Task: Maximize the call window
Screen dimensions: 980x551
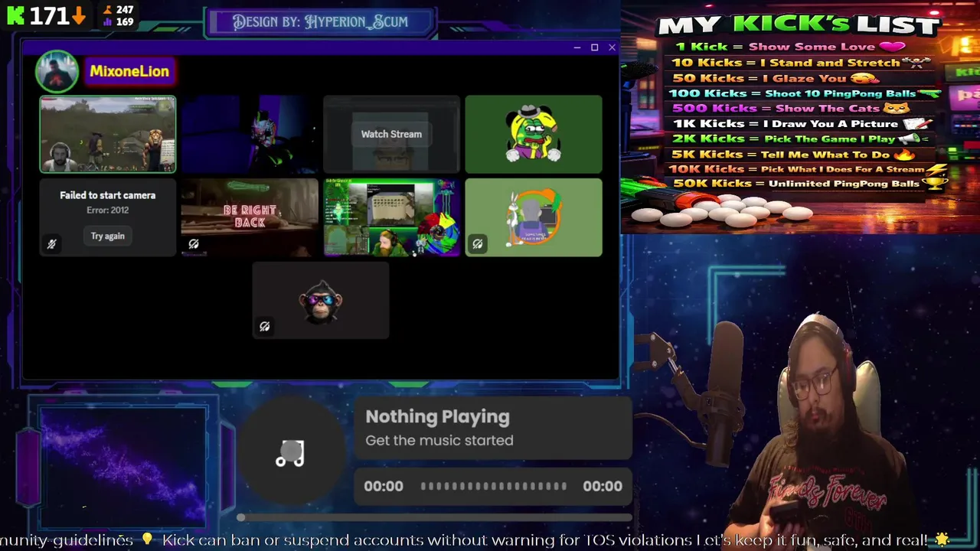Action: (x=594, y=47)
